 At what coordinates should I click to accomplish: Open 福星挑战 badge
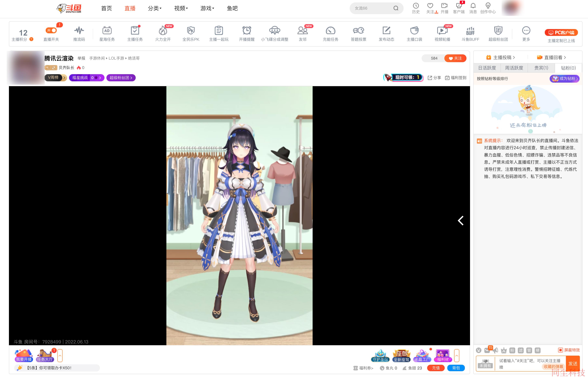(x=87, y=78)
